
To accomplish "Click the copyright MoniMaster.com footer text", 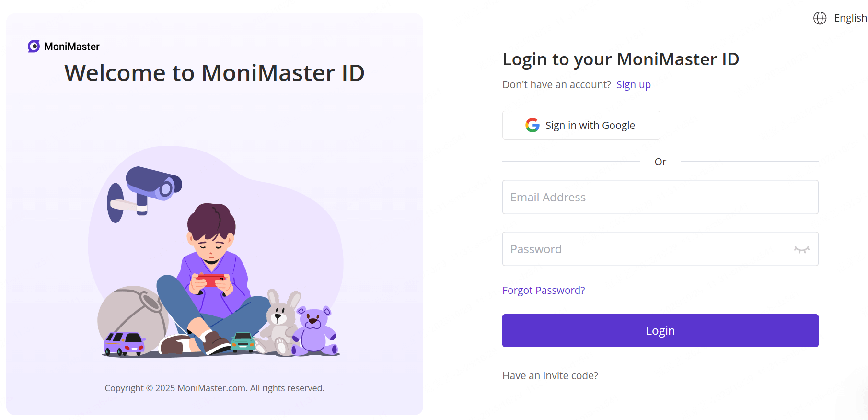I will tap(214, 388).
